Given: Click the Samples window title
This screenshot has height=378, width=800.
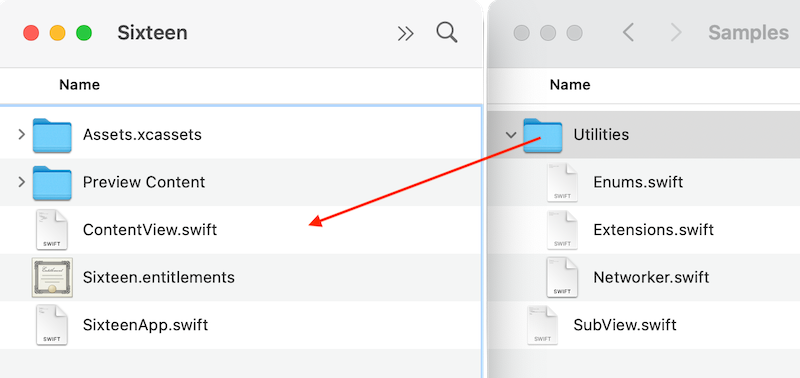Looking at the screenshot, I should click(748, 33).
